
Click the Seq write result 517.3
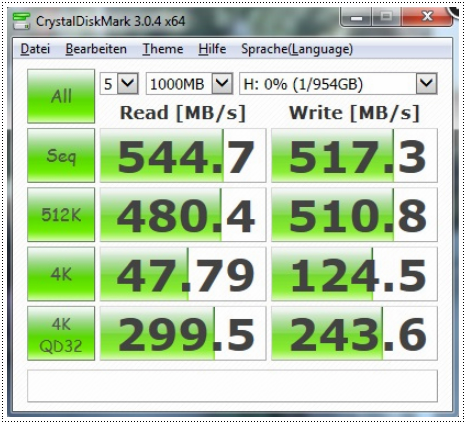(x=354, y=156)
